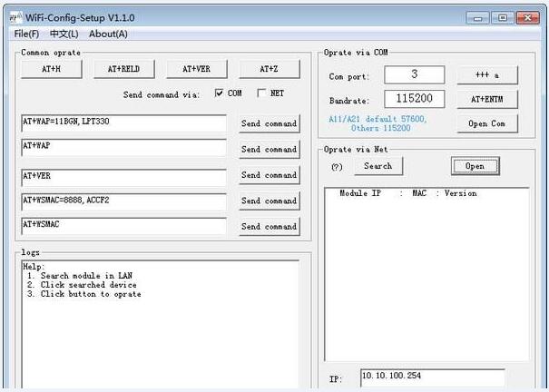This screenshot has height=392, width=549.
Task: Open the File(F) menu
Action: pos(26,34)
